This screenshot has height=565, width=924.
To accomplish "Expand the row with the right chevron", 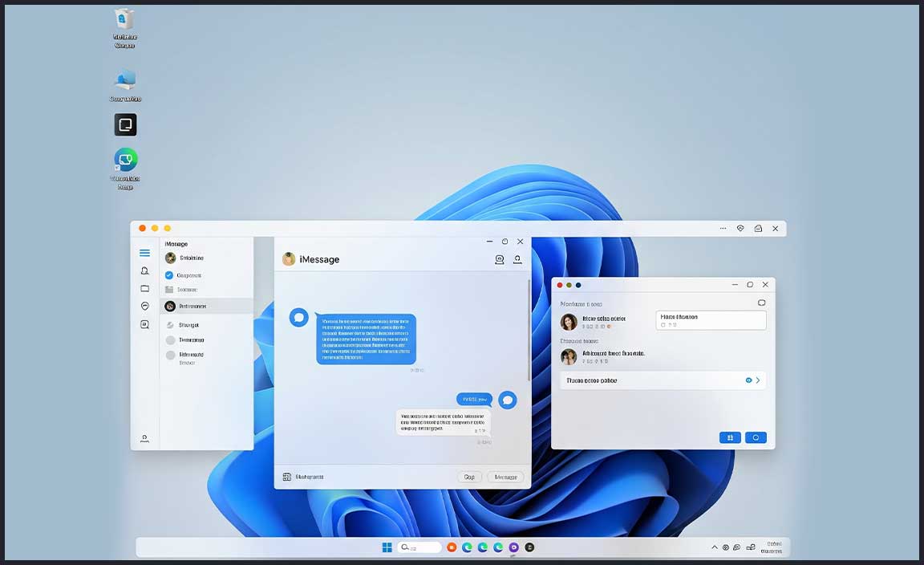I will [x=758, y=380].
